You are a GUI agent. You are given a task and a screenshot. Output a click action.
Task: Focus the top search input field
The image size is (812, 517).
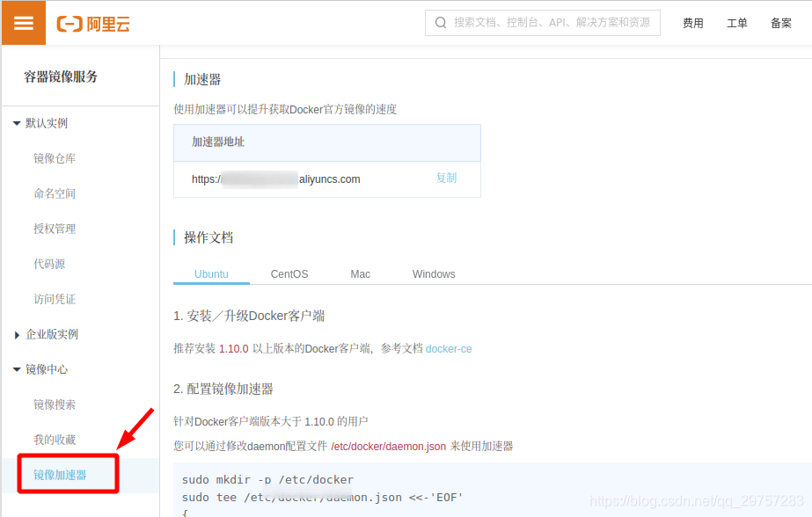click(542, 23)
